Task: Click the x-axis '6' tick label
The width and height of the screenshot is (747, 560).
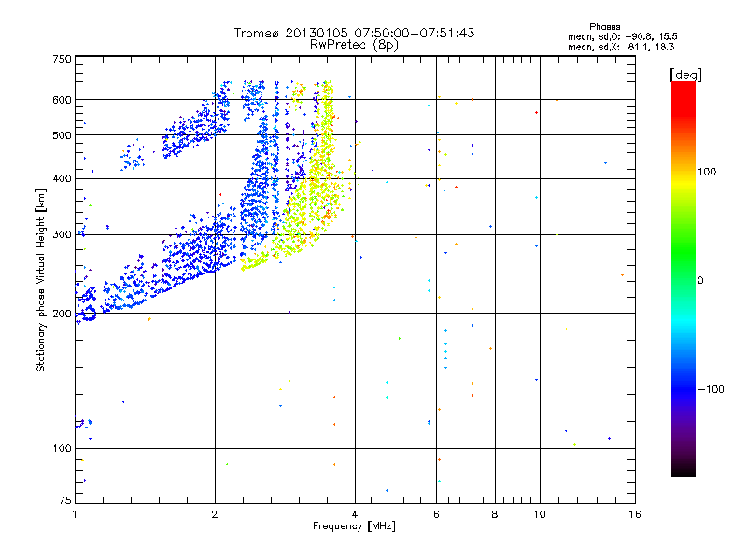Action: 436,514
